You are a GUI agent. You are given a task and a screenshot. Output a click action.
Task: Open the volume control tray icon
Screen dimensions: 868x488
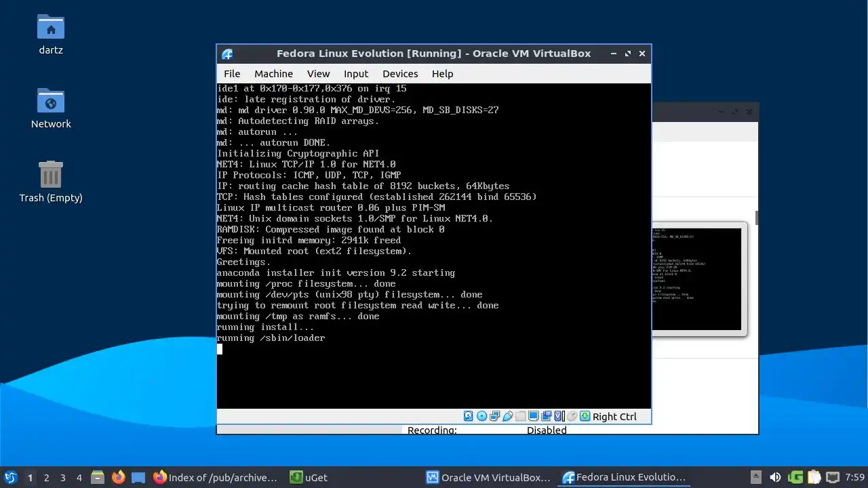[775, 477]
